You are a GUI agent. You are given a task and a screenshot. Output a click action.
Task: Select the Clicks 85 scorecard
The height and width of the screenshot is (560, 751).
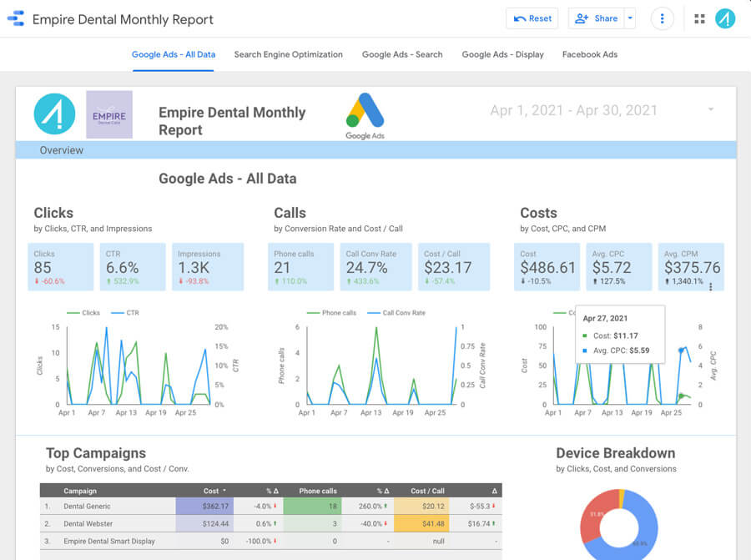61,267
